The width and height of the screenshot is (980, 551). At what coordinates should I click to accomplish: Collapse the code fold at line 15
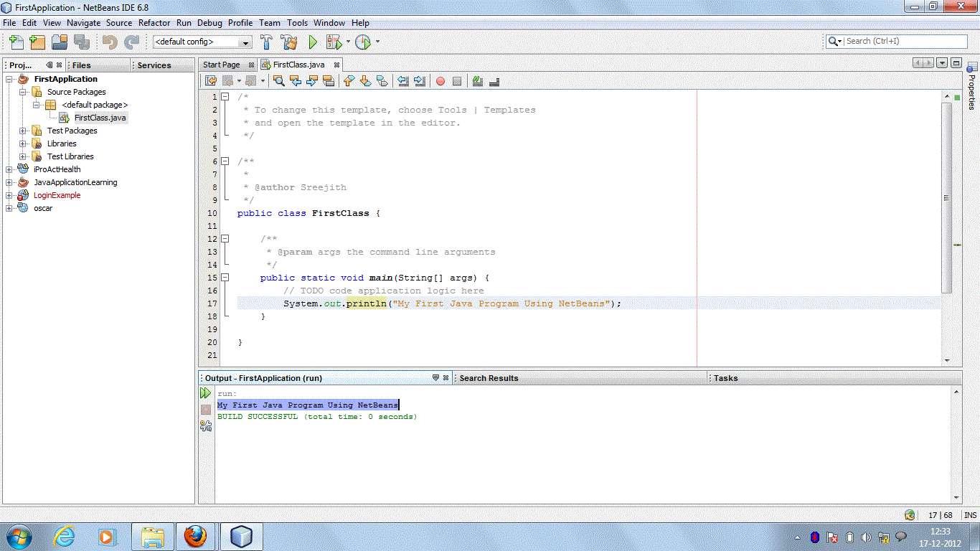click(225, 278)
